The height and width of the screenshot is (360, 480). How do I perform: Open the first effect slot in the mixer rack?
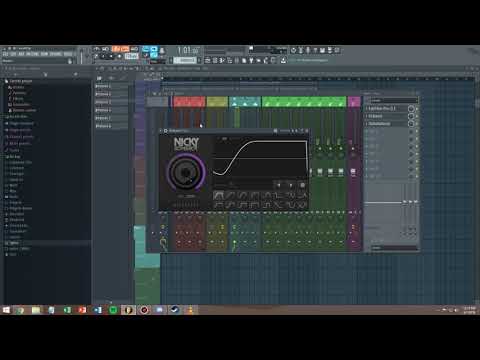(386, 109)
